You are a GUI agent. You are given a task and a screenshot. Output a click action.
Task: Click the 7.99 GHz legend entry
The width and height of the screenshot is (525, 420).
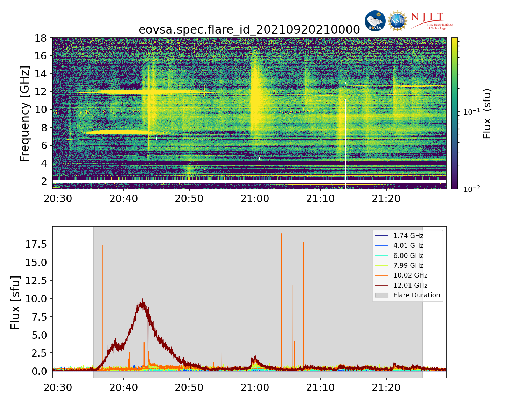coord(408,265)
